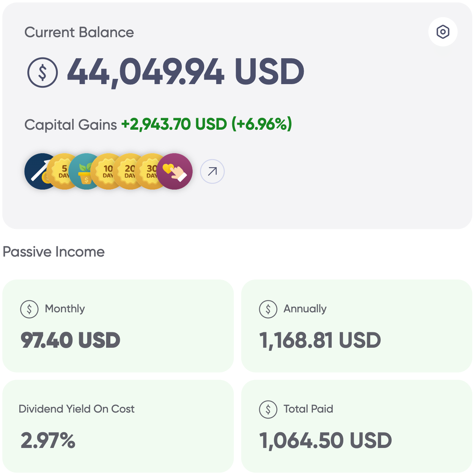The height and width of the screenshot is (476, 475).
Task: Click the dollar icon next to Monthly
Action: (x=29, y=309)
